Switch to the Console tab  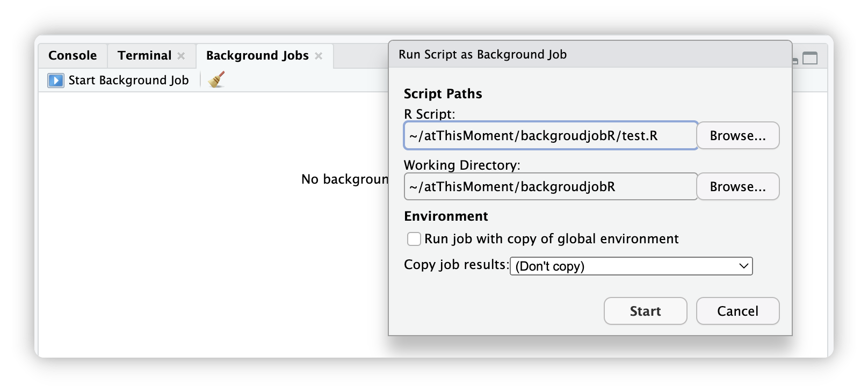(x=73, y=56)
